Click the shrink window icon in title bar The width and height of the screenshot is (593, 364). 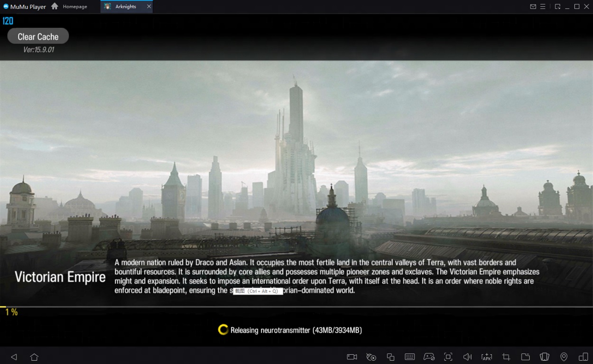click(x=557, y=7)
